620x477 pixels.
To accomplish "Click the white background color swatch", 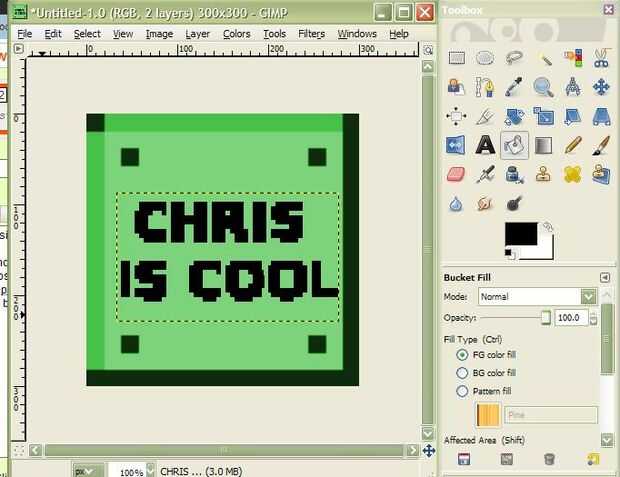I will [x=546, y=251].
